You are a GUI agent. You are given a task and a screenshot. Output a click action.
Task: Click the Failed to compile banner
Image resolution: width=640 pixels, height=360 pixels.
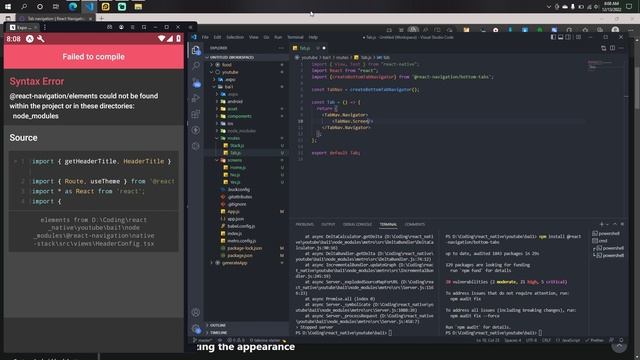pos(93,57)
